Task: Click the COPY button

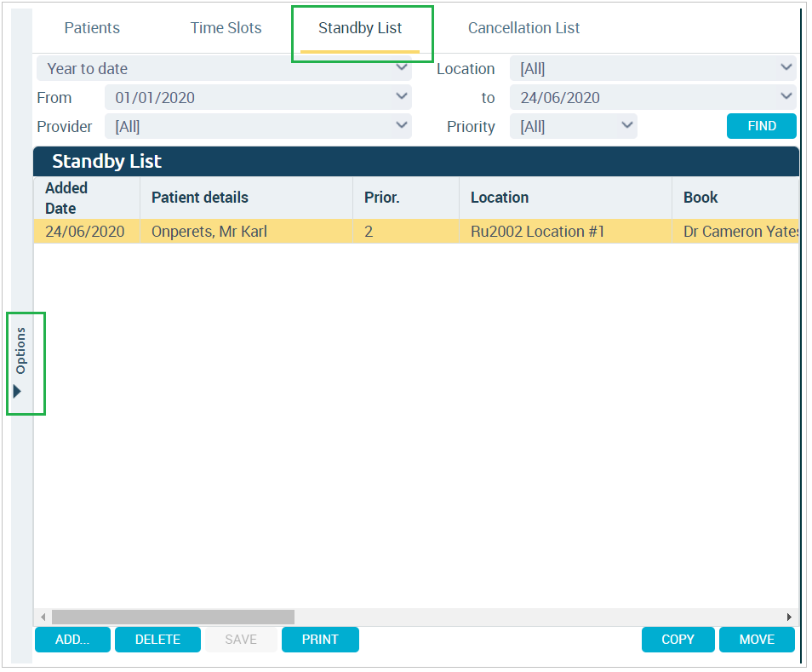Action: tap(678, 640)
